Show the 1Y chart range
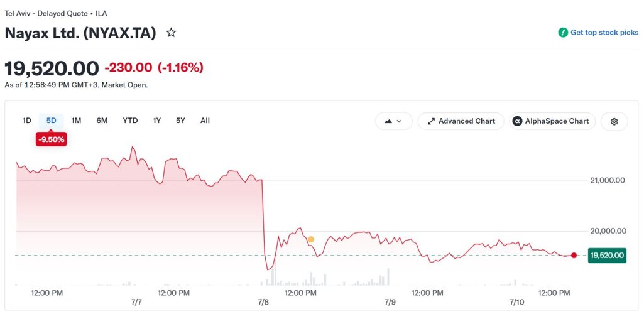Viewport: 644px width, 314px height. [157, 121]
